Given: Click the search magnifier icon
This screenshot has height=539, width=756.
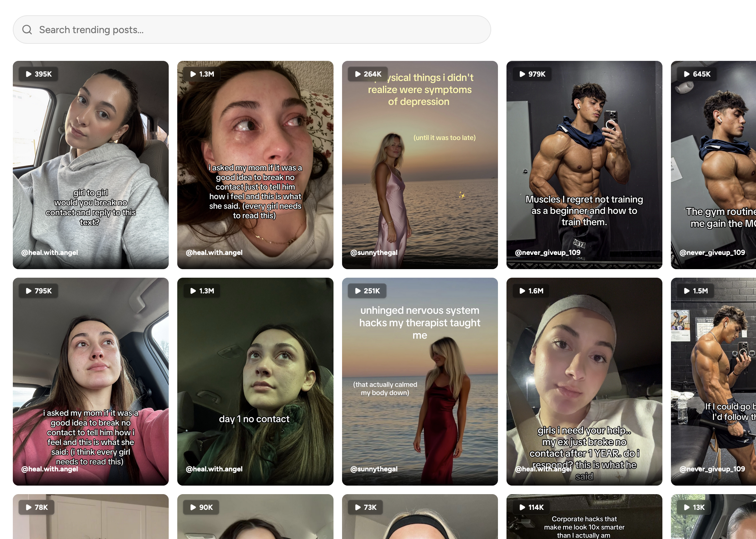Looking at the screenshot, I should tap(27, 30).
